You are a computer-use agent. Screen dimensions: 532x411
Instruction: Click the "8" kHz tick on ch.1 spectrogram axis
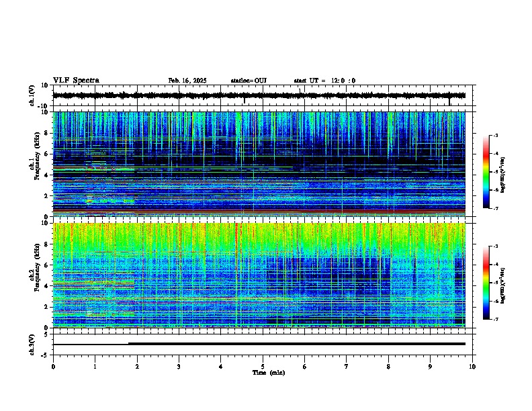click(46, 133)
